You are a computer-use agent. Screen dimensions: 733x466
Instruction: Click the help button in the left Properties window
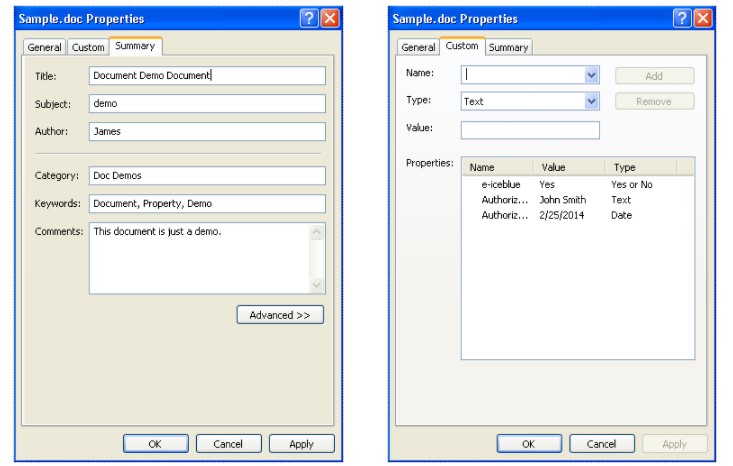coord(309,19)
